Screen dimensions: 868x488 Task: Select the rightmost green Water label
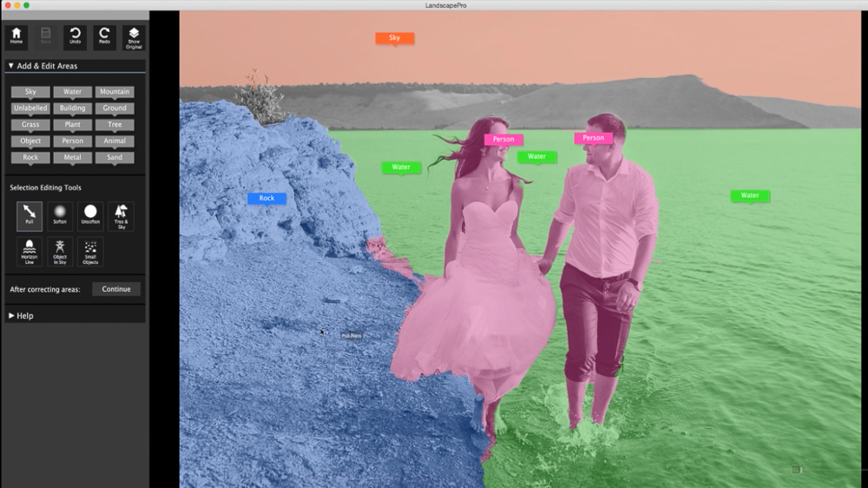tap(750, 195)
